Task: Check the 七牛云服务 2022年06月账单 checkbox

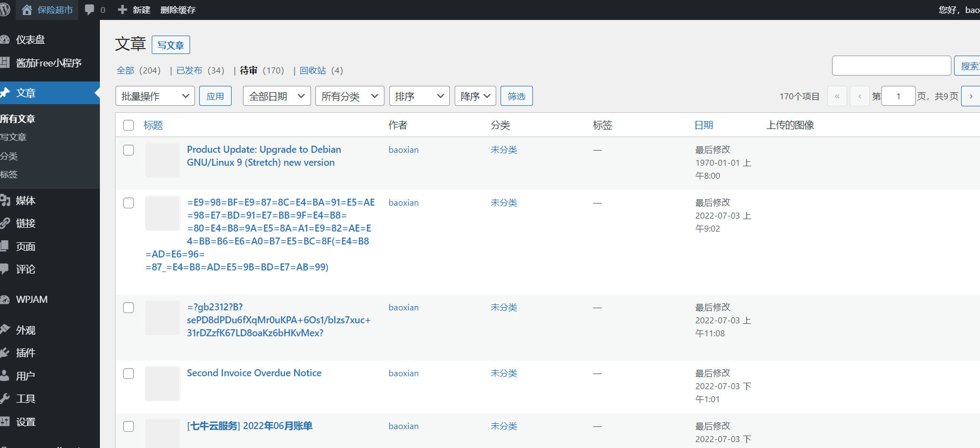Action: [x=129, y=426]
